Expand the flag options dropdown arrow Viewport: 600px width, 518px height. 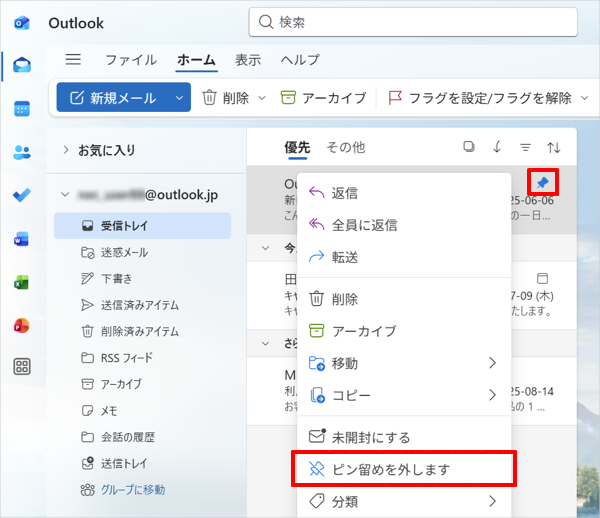click(584, 98)
